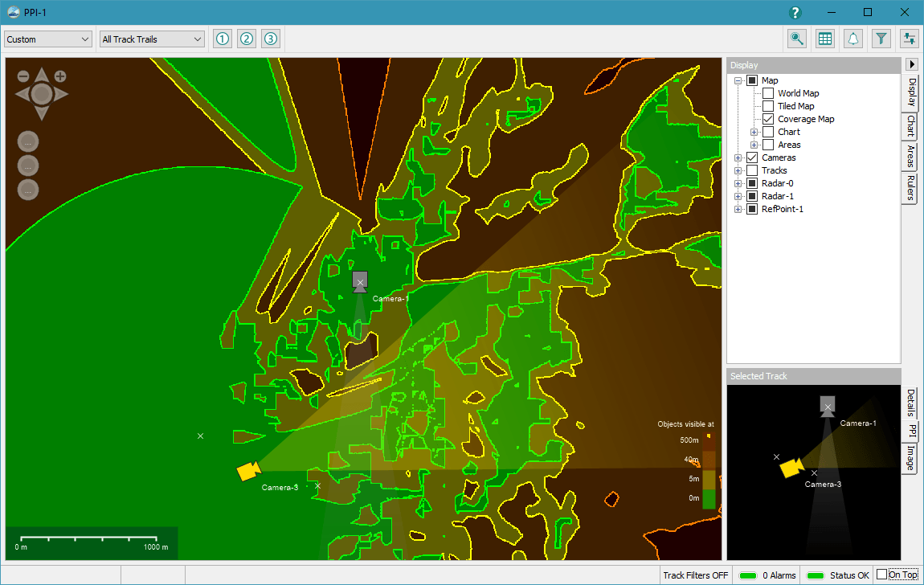Click the help question mark icon in the title bar

tap(795, 13)
